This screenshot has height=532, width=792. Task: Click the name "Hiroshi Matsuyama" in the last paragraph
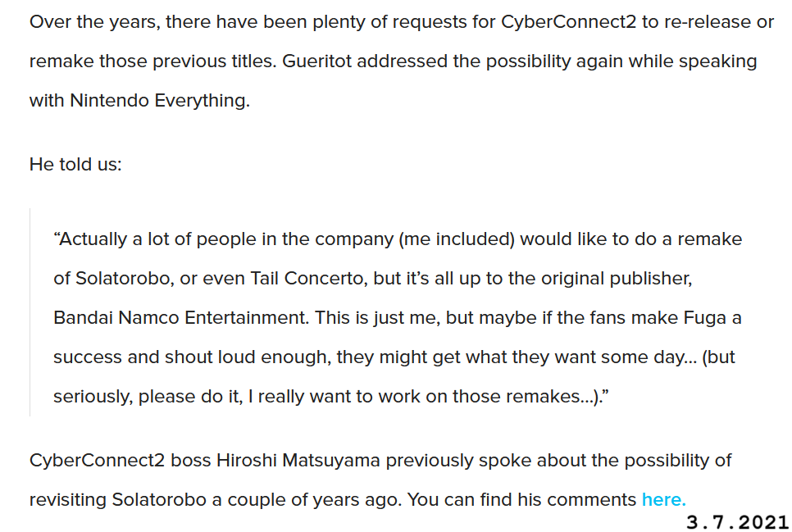point(298,461)
